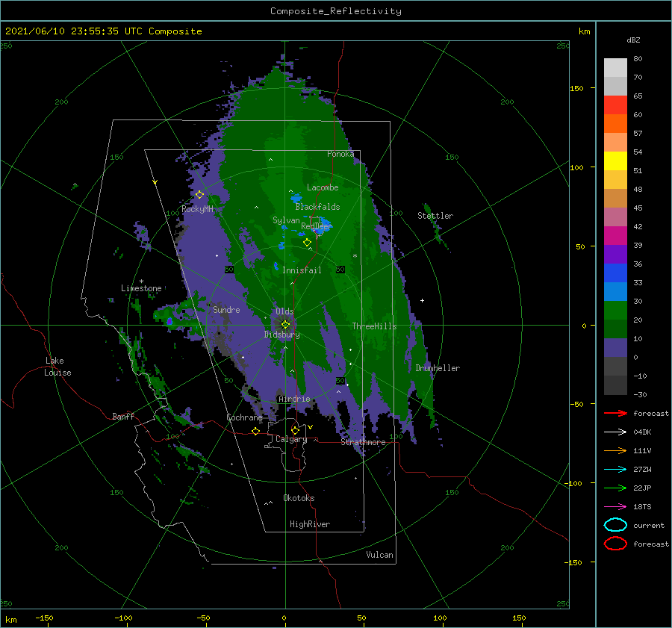Click the white 04DK arrow legend icon
Screen dimensions: 672x628
615,432
